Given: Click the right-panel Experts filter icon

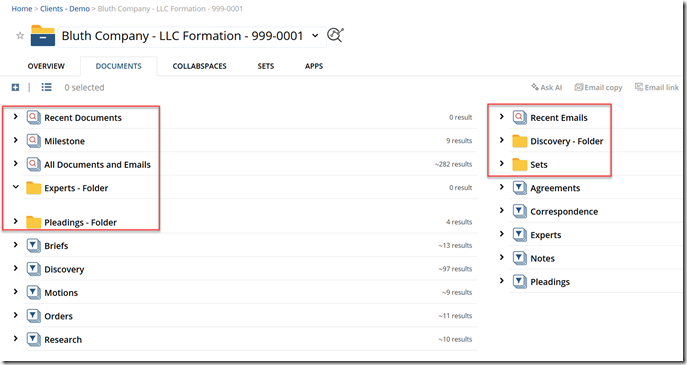Looking at the screenshot, I should point(520,235).
